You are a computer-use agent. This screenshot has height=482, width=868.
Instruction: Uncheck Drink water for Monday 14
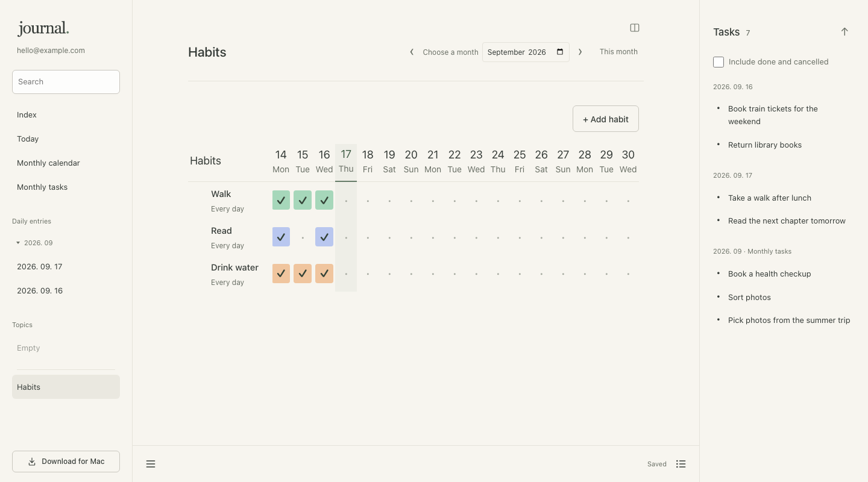[x=281, y=274]
